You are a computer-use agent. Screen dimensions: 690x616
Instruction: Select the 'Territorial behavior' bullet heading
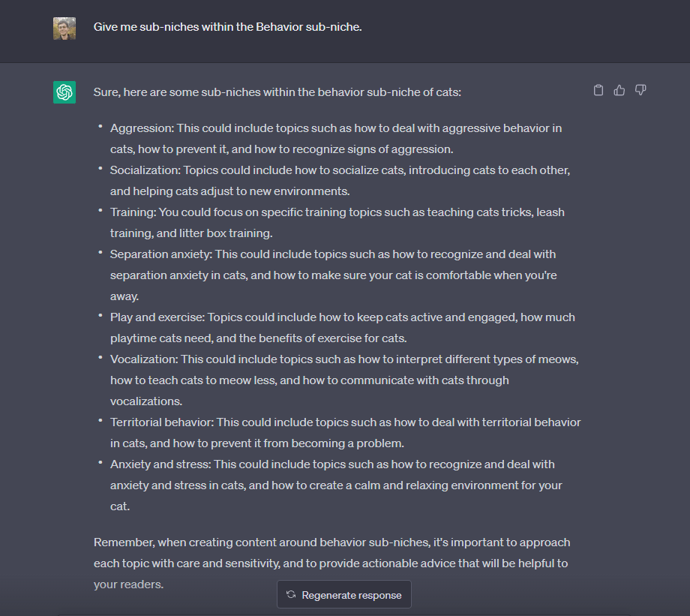click(x=160, y=422)
